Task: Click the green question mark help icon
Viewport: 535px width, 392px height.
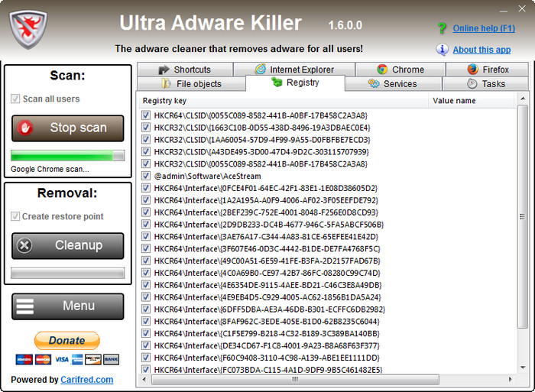Action: tap(442, 28)
